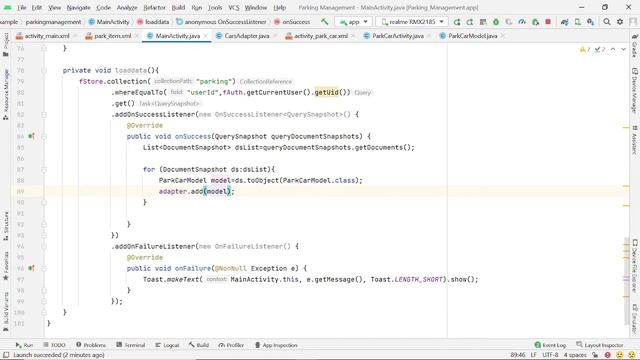This screenshot has width=640, height=360.
Task: Open the Refactor menu
Action: point(154,7)
